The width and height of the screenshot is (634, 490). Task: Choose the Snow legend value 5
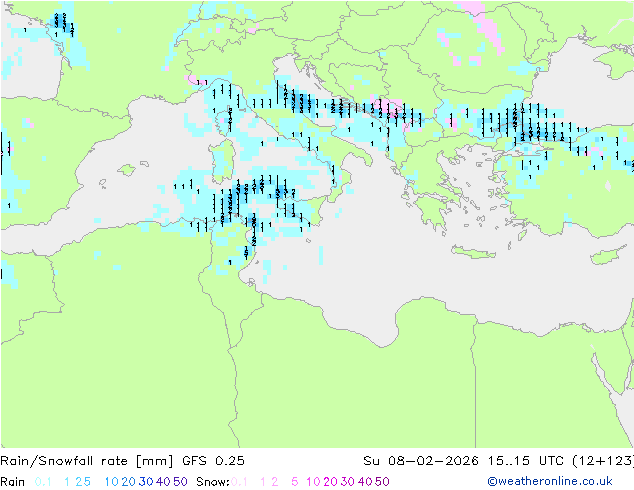295,482
